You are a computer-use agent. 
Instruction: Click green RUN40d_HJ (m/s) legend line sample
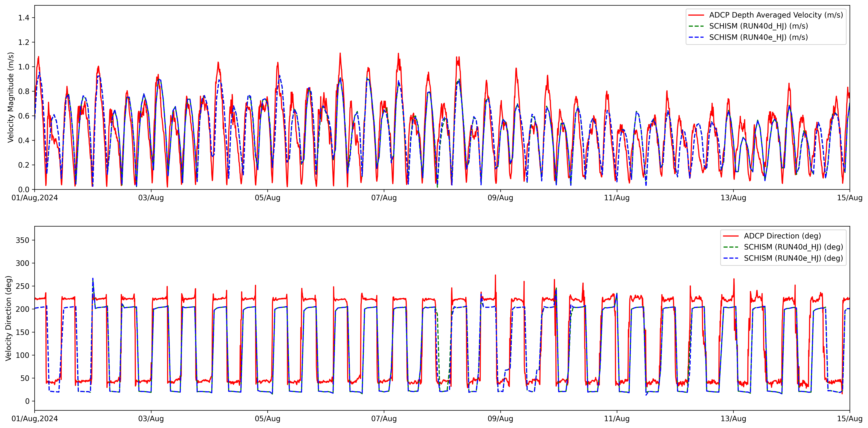696,26
